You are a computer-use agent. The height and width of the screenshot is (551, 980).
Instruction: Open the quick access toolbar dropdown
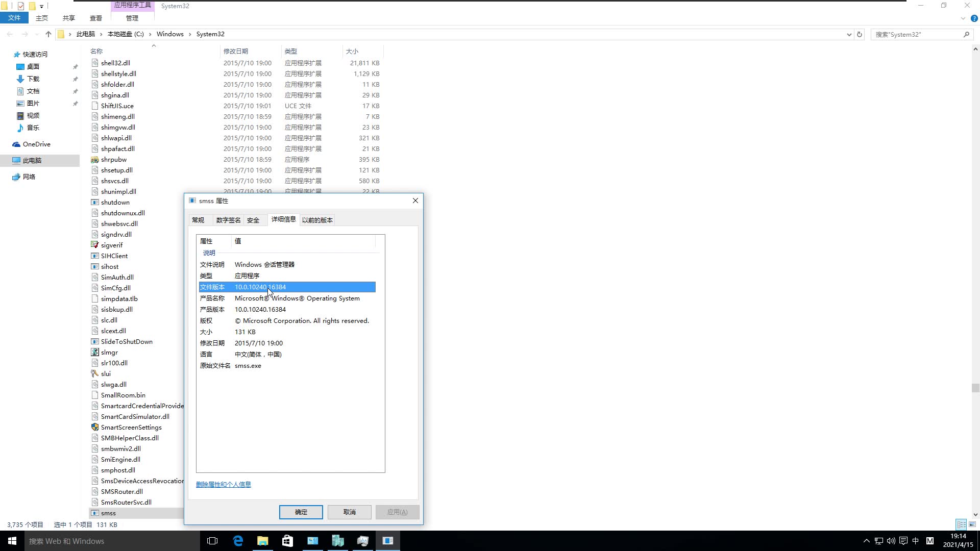click(x=41, y=6)
